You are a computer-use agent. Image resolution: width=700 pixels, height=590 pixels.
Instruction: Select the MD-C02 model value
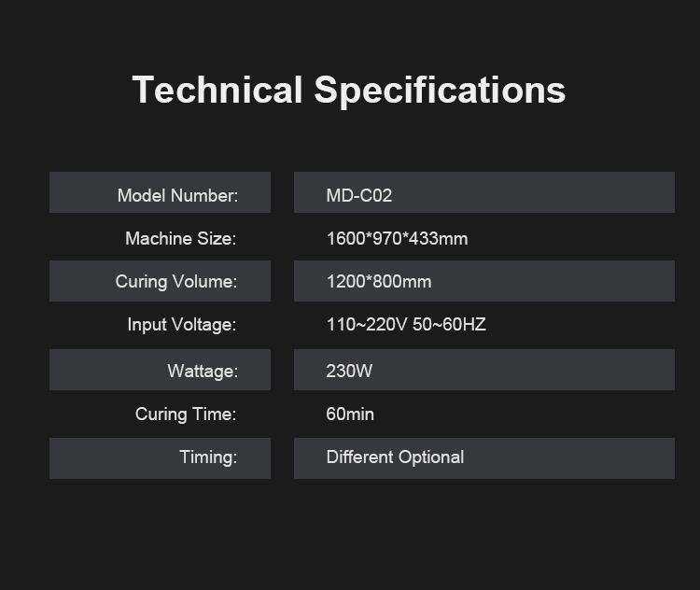pos(359,196)
